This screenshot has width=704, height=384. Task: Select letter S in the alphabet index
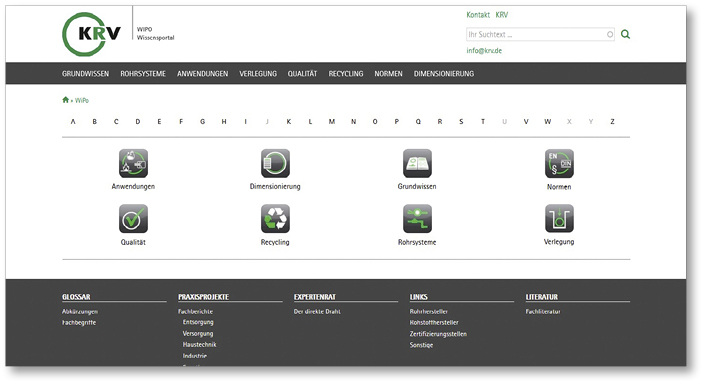pos(461,122)
